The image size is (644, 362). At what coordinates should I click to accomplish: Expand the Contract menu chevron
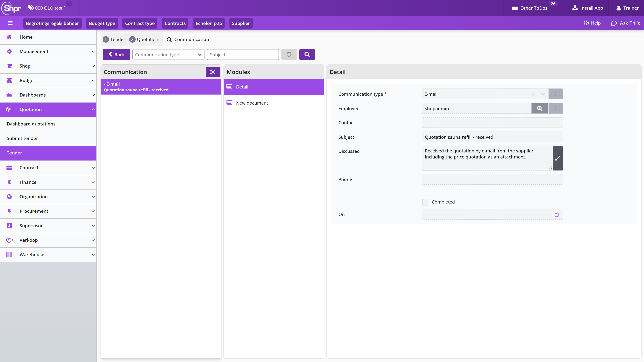[93, 168]
